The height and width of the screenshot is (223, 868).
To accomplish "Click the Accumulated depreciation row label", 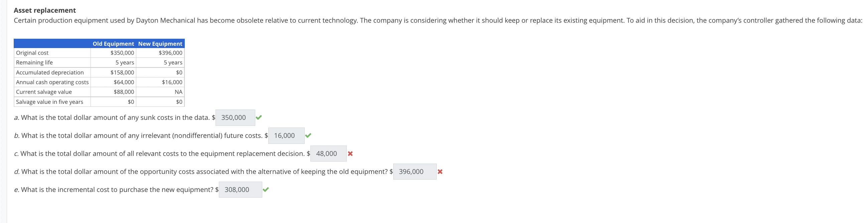I will coord(50,72).
